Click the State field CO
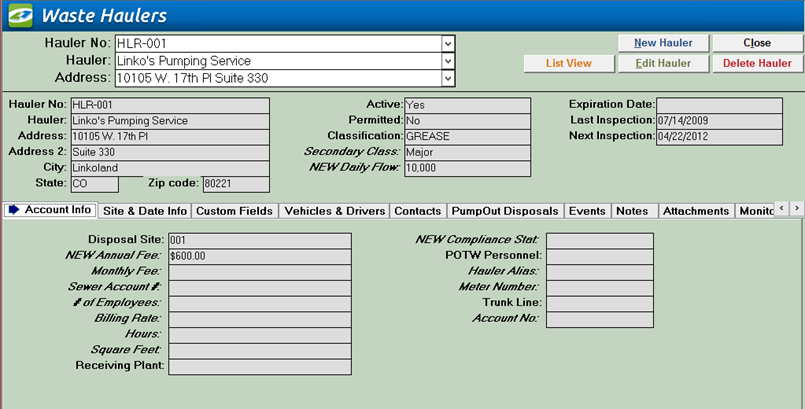The width and height of the screenshot is (805, 409). click(94, 184)
